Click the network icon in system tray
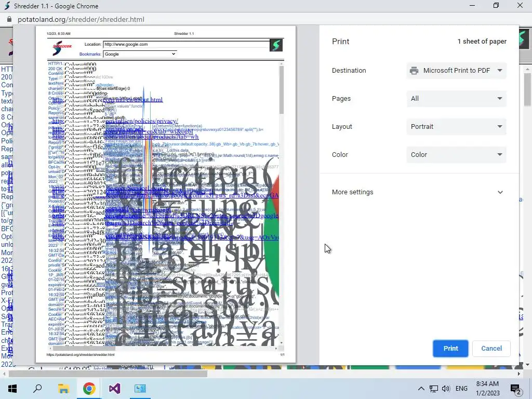Viewport: 532px width, 399px height. pos(434,389)
